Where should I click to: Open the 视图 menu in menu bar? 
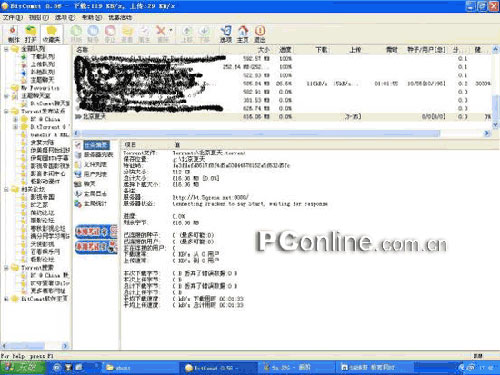39,17
